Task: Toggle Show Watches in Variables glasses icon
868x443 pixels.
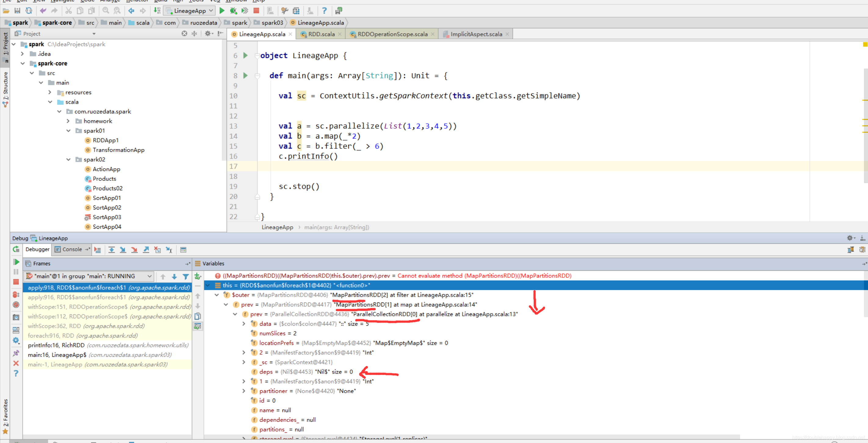Action: (x=198, y=326)
